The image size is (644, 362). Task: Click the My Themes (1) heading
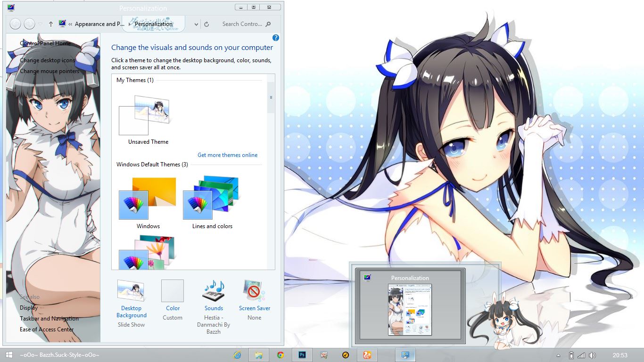pos(135,80)
